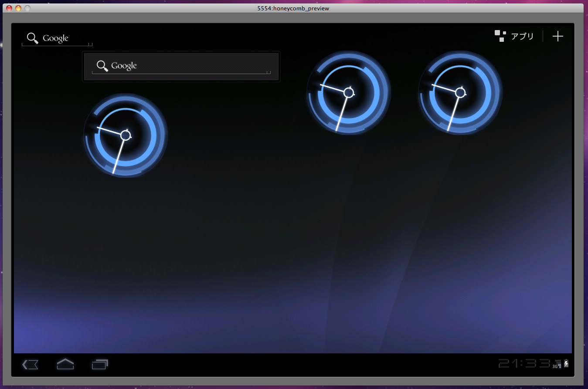Tap the system status area bottom right
Viewport: 588px width, 389px height.
(536, 364)
